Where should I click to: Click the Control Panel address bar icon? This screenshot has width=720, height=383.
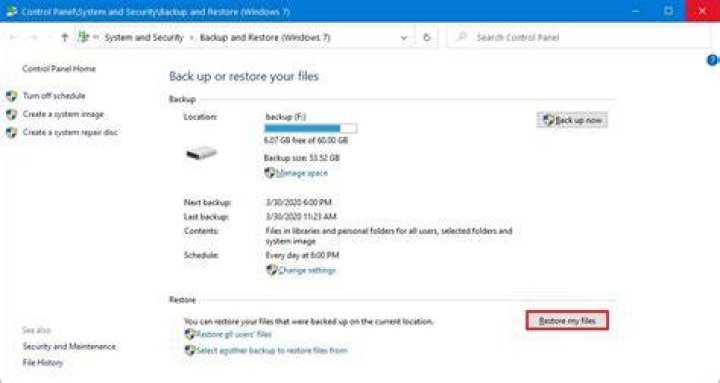84,37
